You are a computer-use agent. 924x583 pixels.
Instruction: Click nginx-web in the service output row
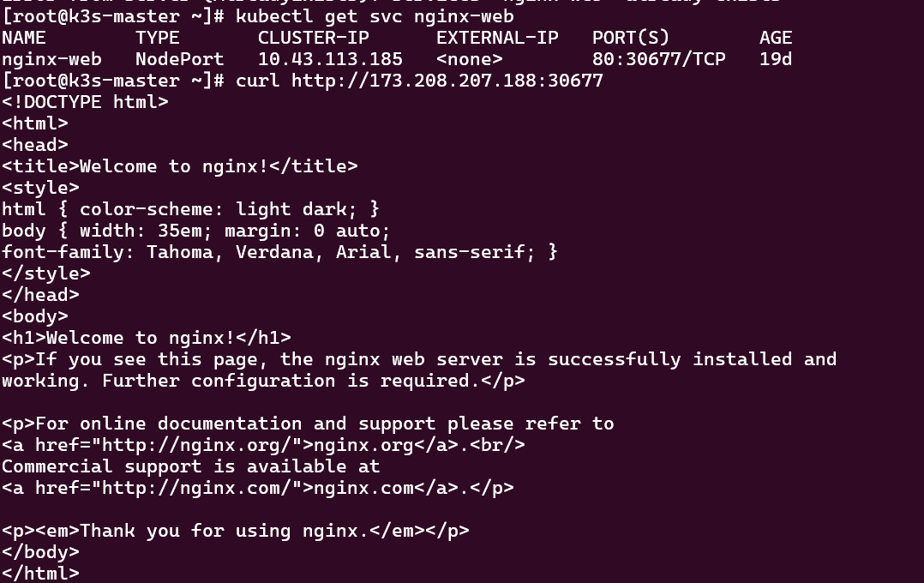51,59
